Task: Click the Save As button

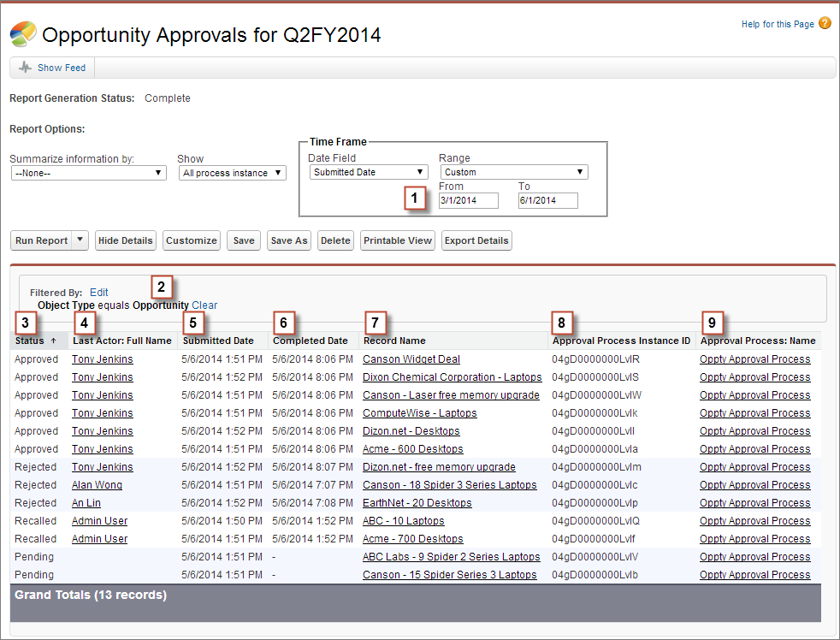Action: tap(288, 240)
